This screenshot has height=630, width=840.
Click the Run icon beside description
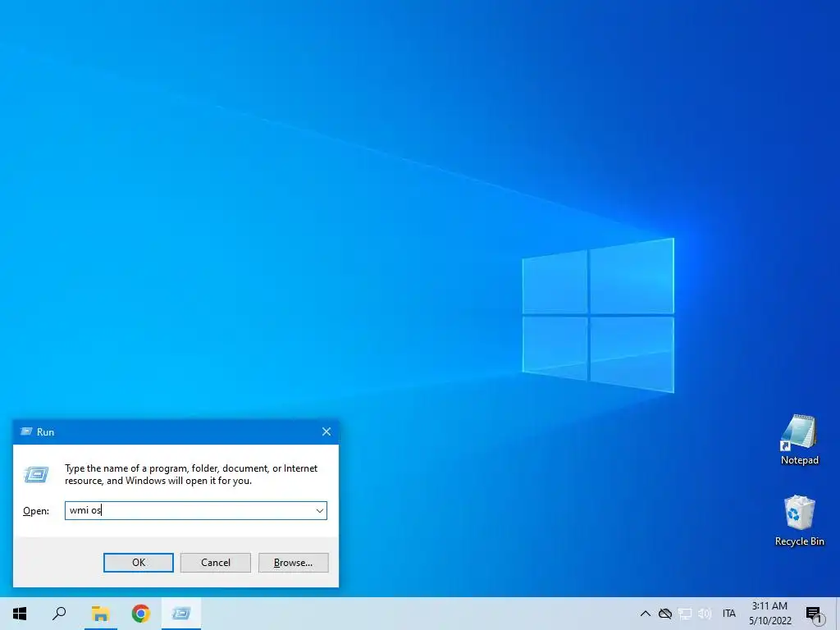[36, 474]
